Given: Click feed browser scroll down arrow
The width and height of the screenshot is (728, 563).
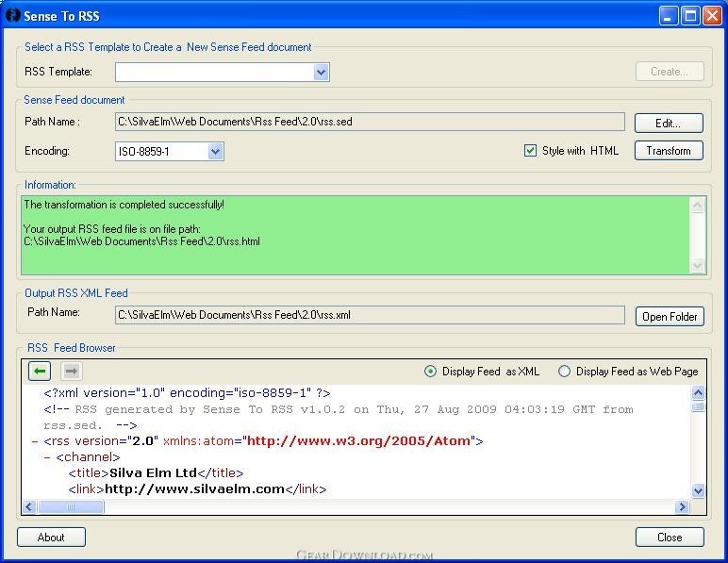Looking at the screenshot, I should [x=698, y=490].
